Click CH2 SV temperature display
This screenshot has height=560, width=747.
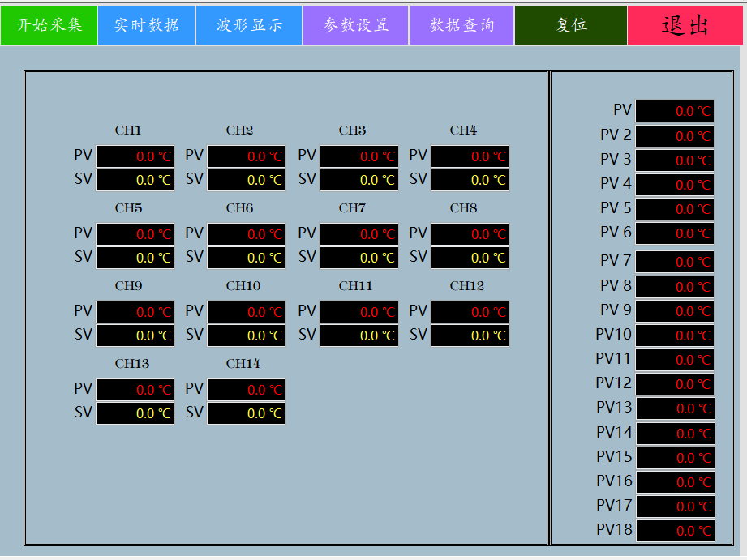tap(247, 180)
